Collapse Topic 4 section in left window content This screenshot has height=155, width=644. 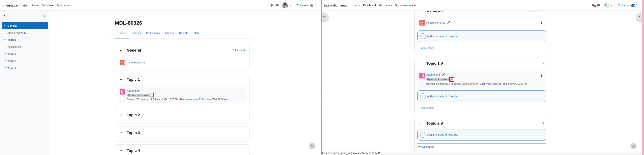coord(121,151)
